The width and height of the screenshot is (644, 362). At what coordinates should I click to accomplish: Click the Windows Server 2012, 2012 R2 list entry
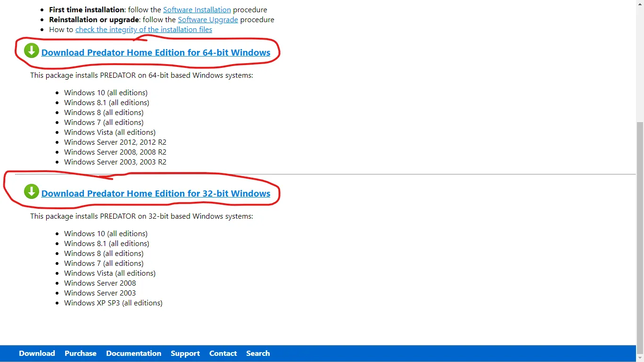pos(115,142)
